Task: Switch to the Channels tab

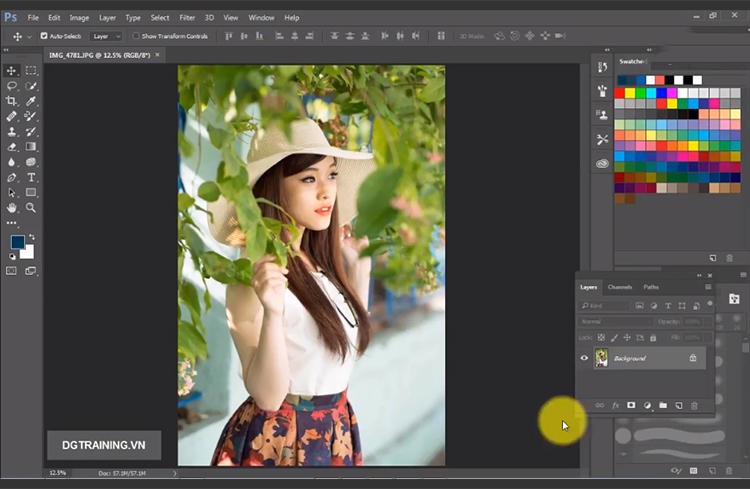Action: click(x=620, y=287)
